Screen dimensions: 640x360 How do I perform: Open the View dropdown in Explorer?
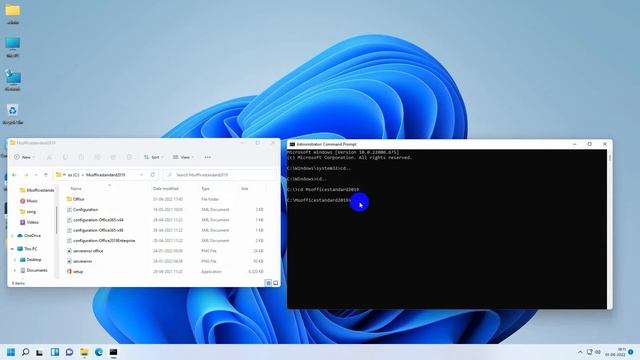click(183, 157)
